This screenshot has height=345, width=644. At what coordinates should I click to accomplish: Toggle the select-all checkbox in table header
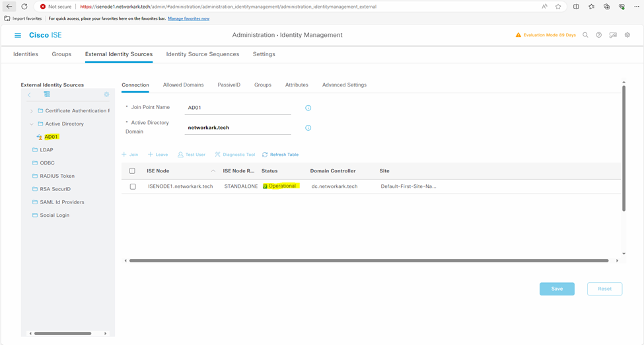click(x=132, y=171)
